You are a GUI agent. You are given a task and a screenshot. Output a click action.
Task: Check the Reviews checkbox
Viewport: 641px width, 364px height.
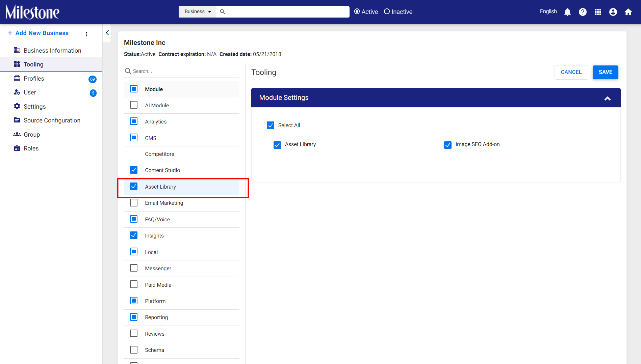[x=134, y=333]
